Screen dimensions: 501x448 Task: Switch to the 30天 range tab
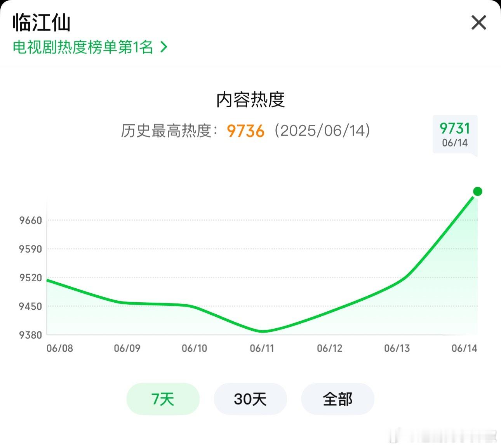(x=250, y=399)
